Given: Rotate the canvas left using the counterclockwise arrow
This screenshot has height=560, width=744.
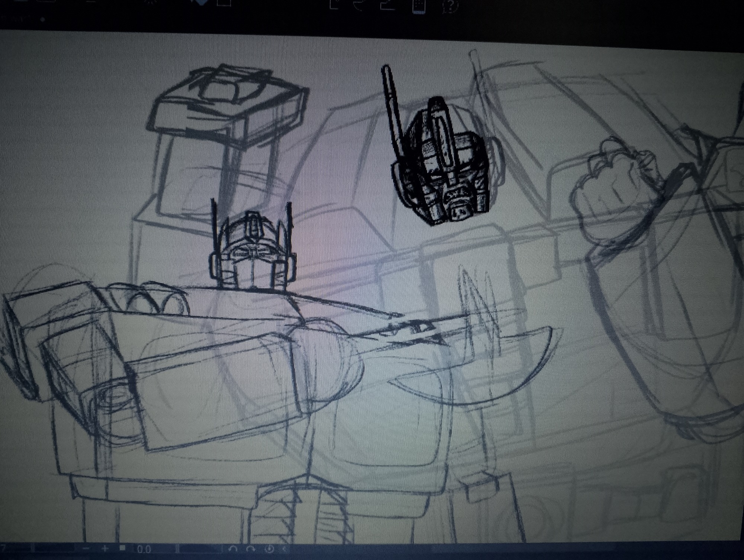Looking at the screenshot, I should (233, 549).
